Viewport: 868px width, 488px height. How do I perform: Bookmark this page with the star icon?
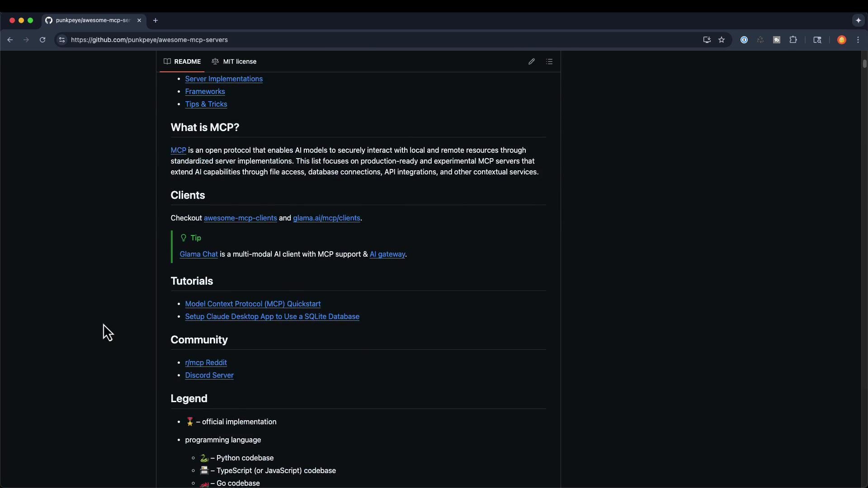[x=722, y=40]
